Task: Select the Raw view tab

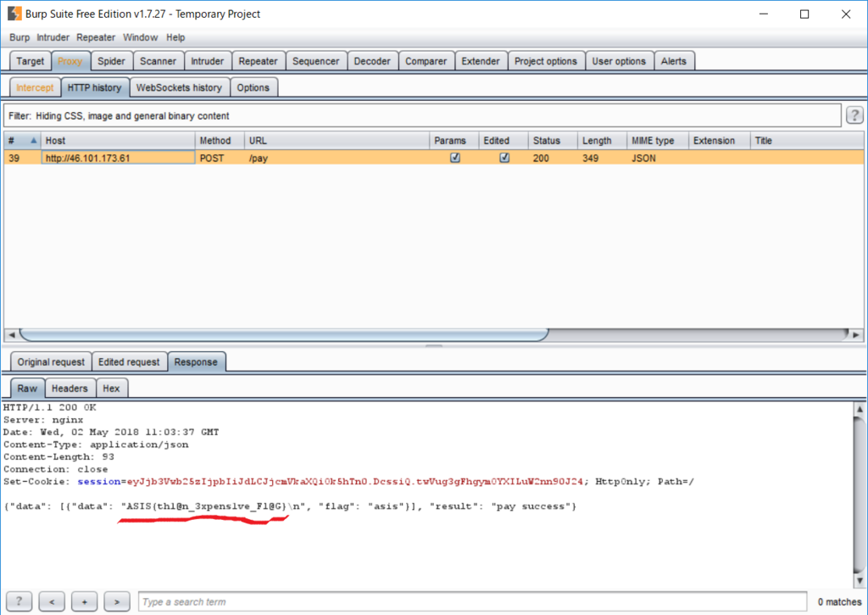Action: [27, 389]
